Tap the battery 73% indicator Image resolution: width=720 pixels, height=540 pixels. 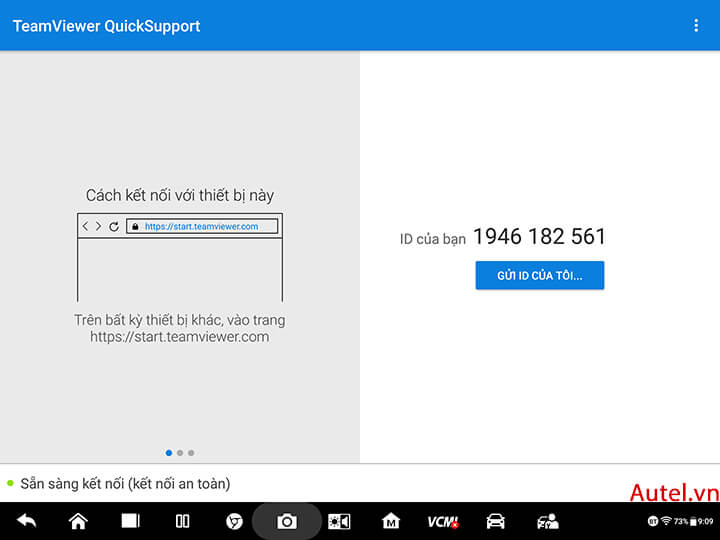pyautogui.click(x=685, y=521)
